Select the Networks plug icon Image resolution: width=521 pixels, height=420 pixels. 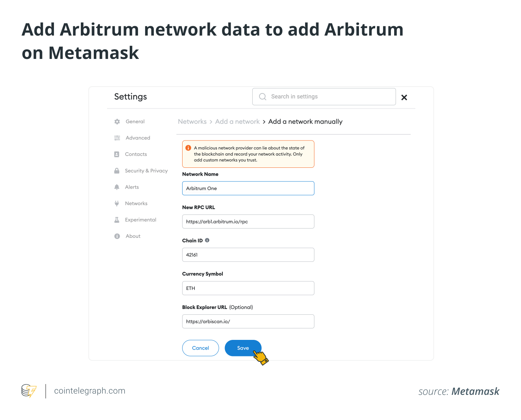click(117, 203)
